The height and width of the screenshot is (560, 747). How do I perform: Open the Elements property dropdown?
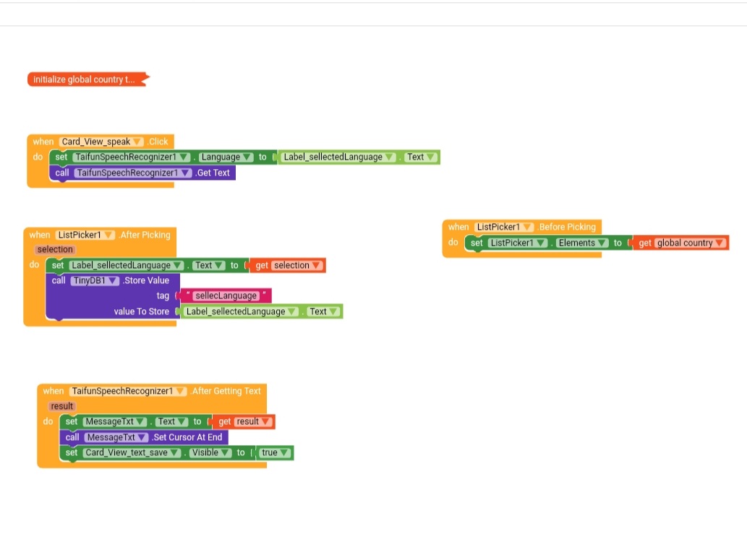(582, 243)
